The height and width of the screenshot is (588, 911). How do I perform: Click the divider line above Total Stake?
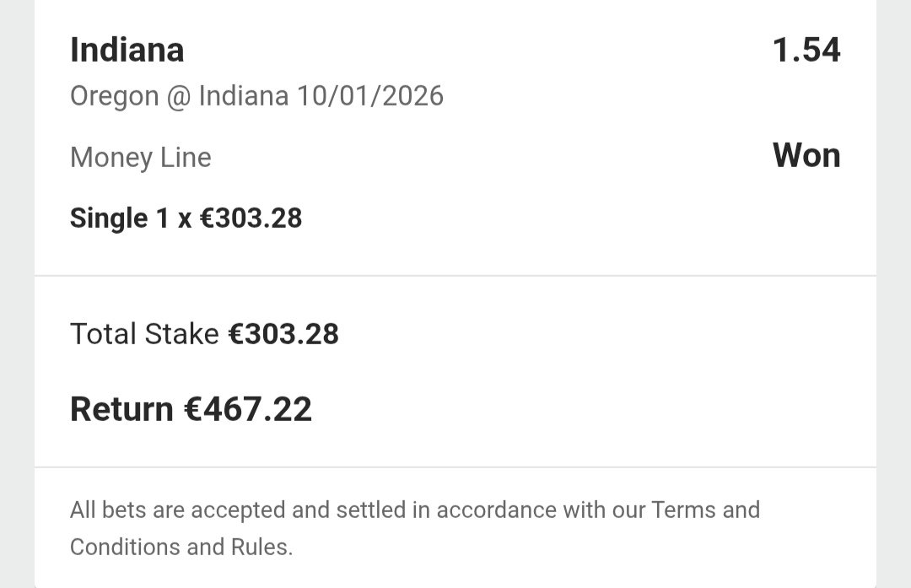pos(455,276)
